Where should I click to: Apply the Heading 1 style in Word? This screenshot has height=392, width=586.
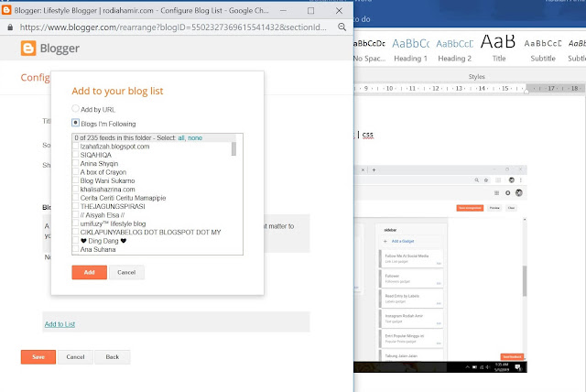[410, 50]
